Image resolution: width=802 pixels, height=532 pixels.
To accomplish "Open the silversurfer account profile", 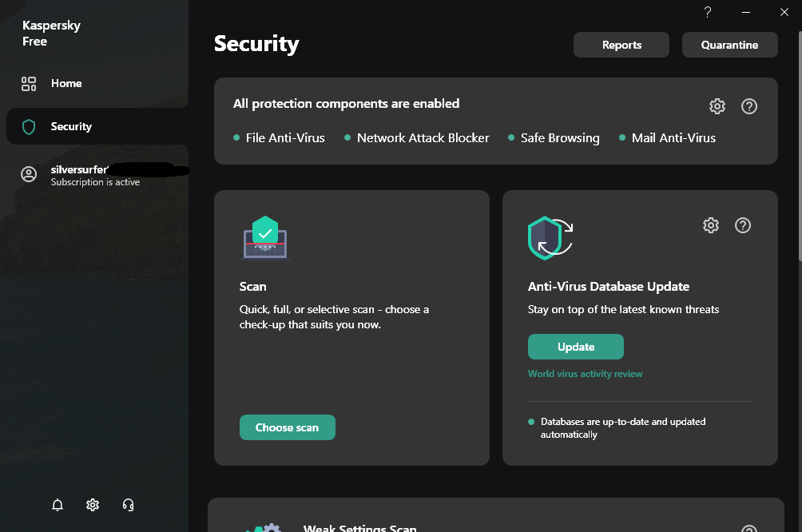I will tap(80, 174).
